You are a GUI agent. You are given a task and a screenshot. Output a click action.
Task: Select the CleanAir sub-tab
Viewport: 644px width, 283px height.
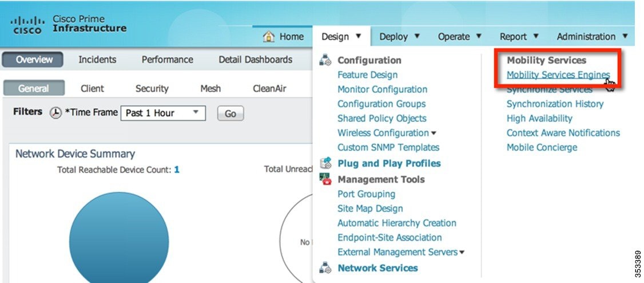(269, 88)
